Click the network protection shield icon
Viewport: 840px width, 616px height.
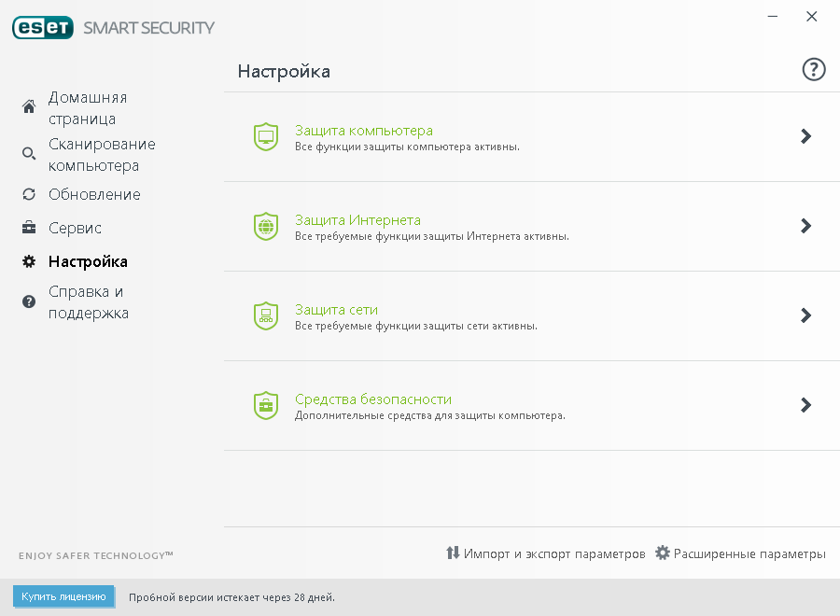[266, 315]
